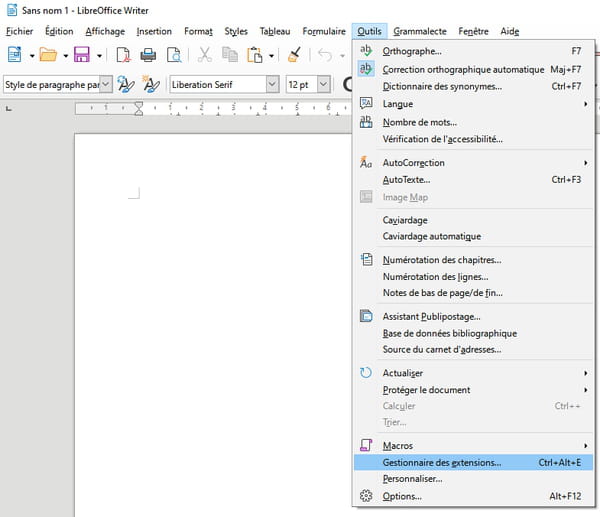Click the Assistant Publipostage icon
This screenshot has height=517, width=600.
click(366, 316)
